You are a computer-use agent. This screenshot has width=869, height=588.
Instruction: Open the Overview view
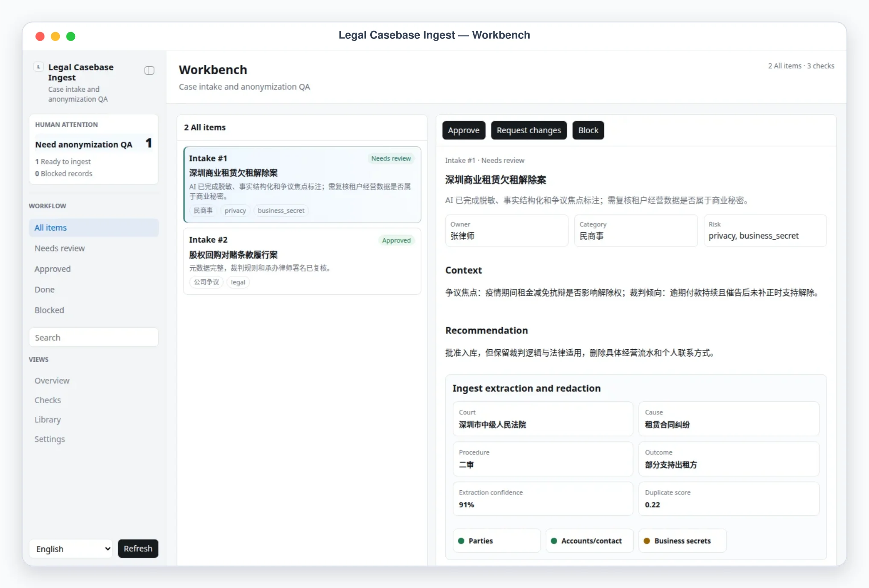[x=94, y=380]
